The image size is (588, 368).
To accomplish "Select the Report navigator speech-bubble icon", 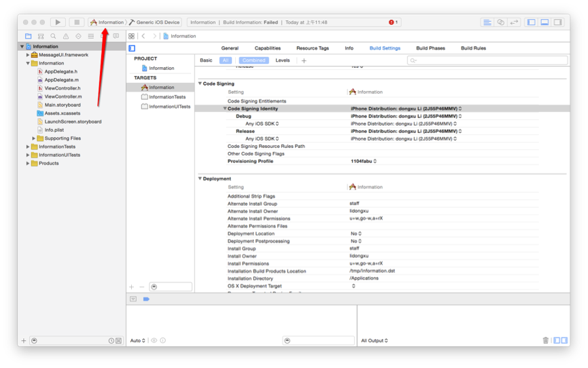I will pos(116,36).
